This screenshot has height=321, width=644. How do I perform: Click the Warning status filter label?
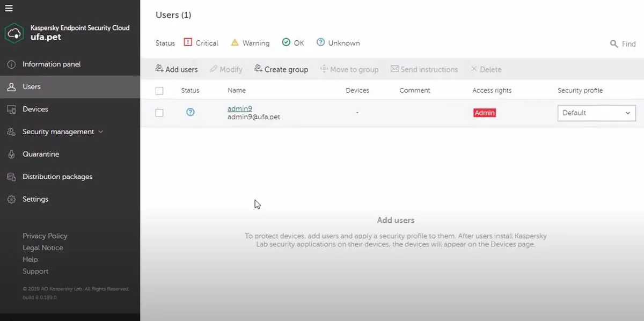pyautogui.click(x=256, y=43)
